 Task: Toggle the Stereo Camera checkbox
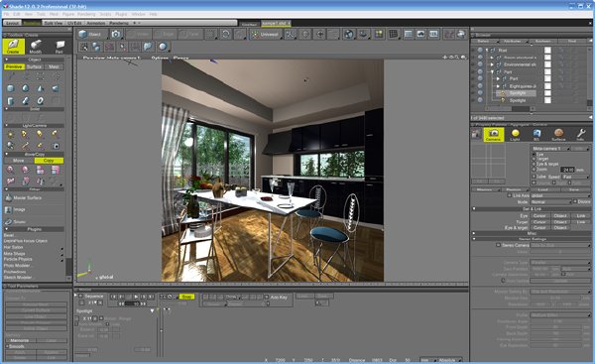[x=498, y=245]
